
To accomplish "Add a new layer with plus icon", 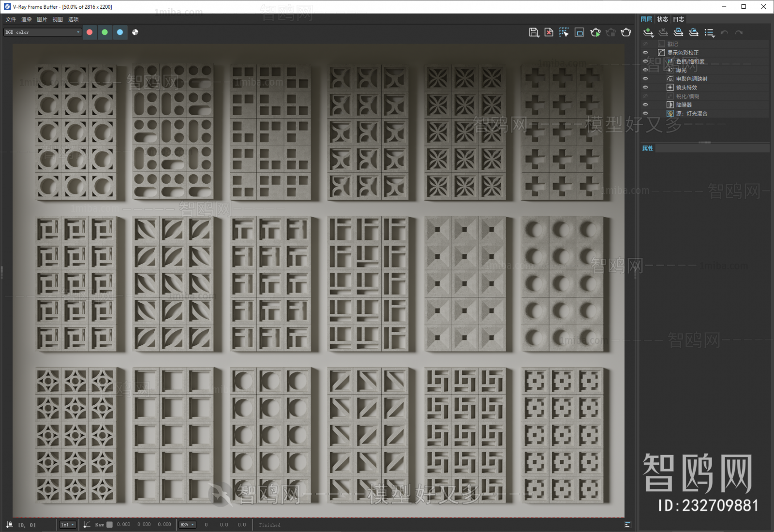I will (x=648, y=32).
